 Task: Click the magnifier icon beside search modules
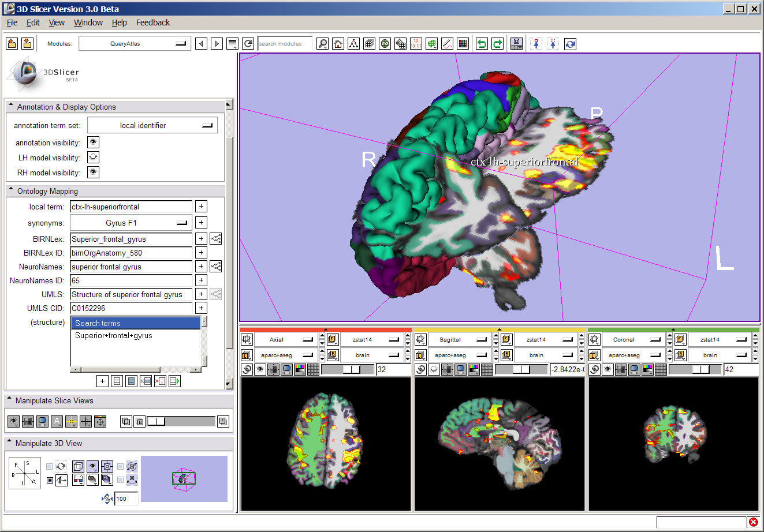point(323,44)
